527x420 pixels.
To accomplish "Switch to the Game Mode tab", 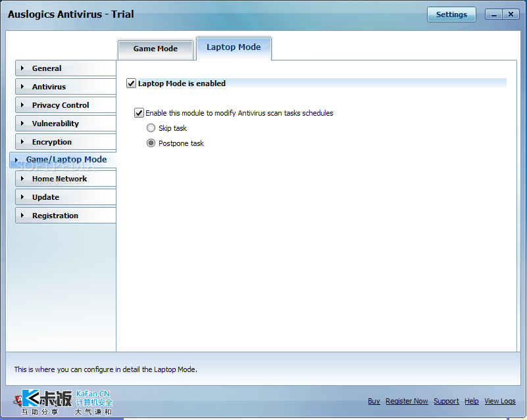I will point(156,49).
